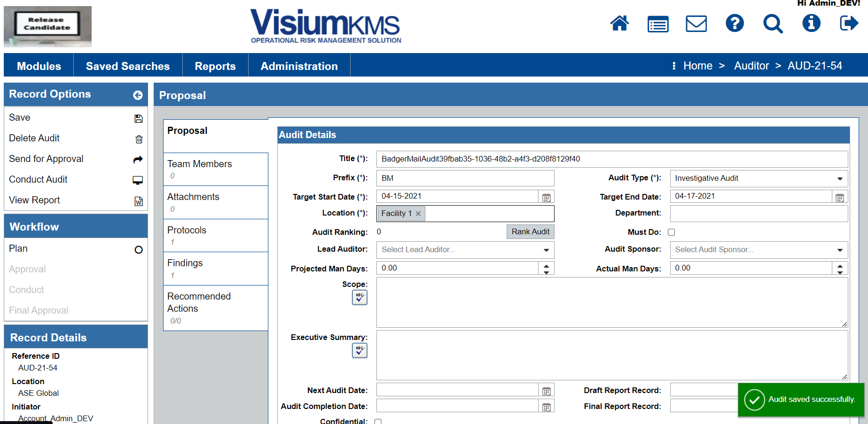868x424 pixels.
Task: Click the Conduct Audit monitor icon
Action: tap(138, 180)
